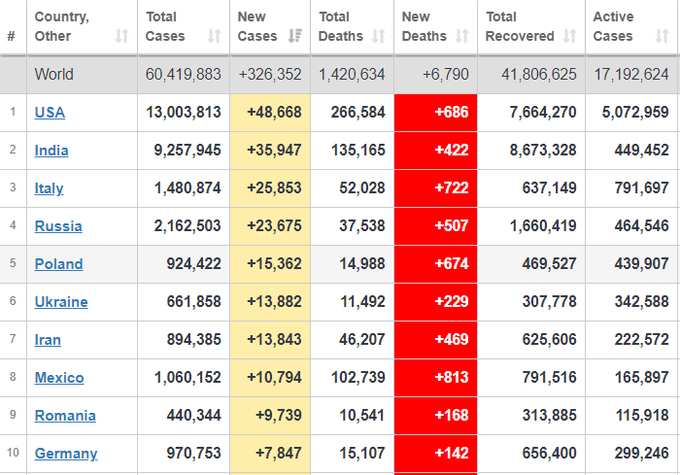Click USA's red new deaths cell +686
The image size is (680, 475).
click(x=435, y=112)
